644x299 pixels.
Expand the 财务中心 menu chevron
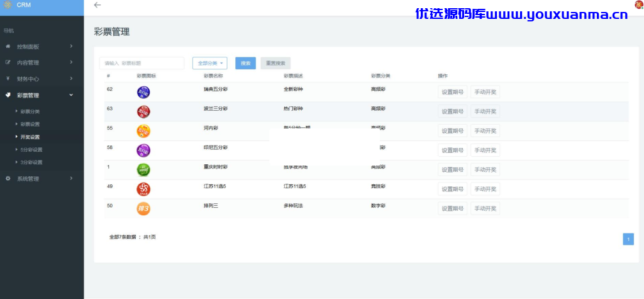pos(71,78)
